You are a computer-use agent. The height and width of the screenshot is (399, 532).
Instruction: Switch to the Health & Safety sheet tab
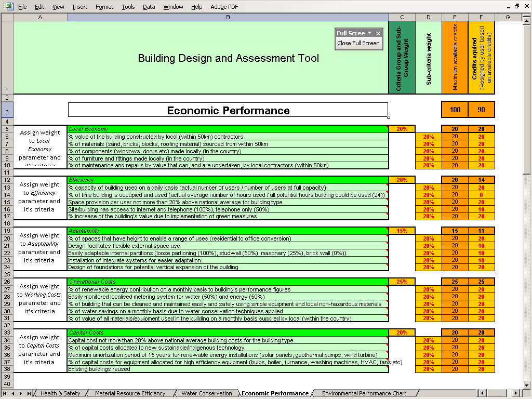click(60, 393)
